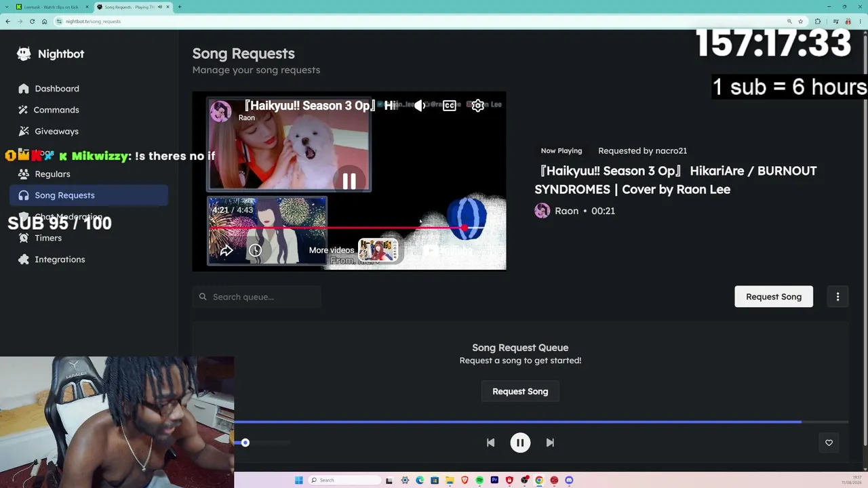Seek on the blue song progress bar
This screenshot has width=868, height=488.
pos(541,422)
